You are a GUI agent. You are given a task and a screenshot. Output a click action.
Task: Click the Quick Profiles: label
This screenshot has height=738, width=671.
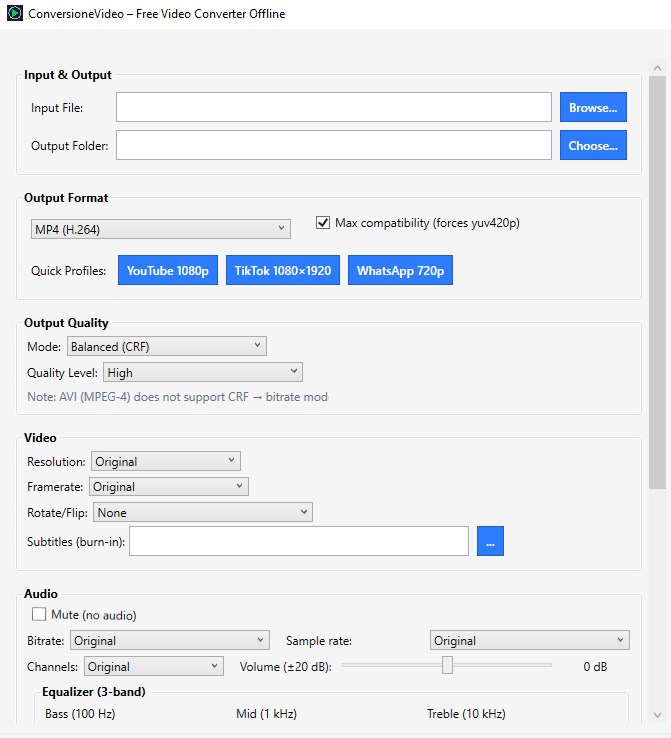[x=69, y=271]
